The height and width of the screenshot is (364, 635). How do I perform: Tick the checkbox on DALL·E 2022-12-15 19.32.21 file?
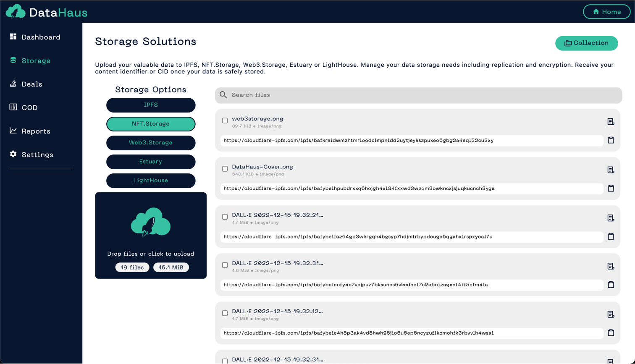click(225, 217)
